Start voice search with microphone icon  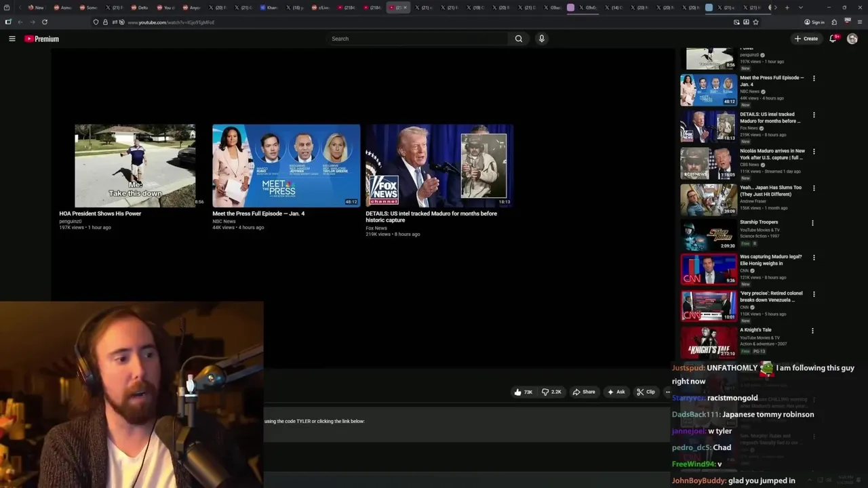(x=541, y=39)
